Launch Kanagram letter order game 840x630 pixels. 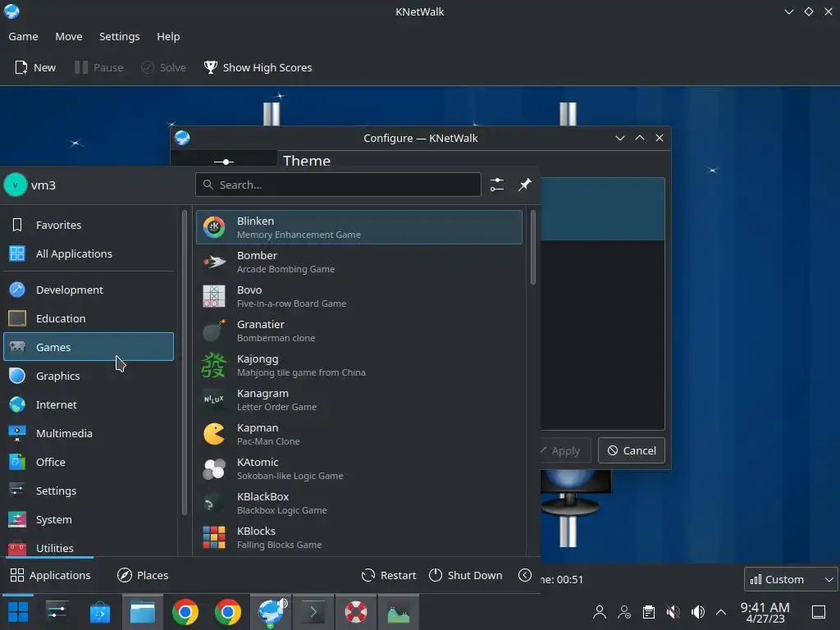(359, 399)
